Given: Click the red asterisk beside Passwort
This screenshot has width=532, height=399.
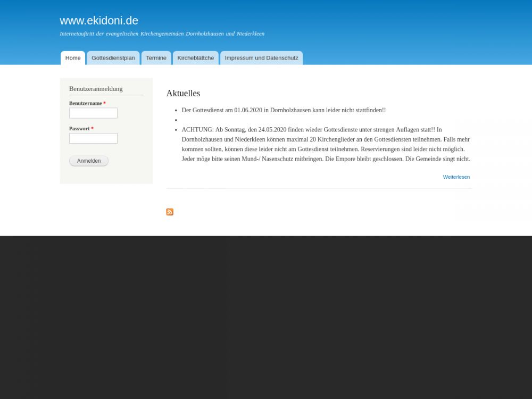Looking at the screenshot, I should (x=92, y=129).
